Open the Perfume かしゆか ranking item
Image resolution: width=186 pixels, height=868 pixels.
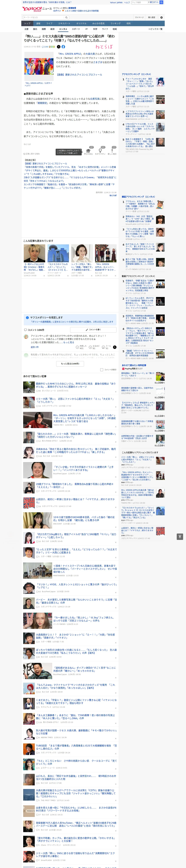(143, 85)
